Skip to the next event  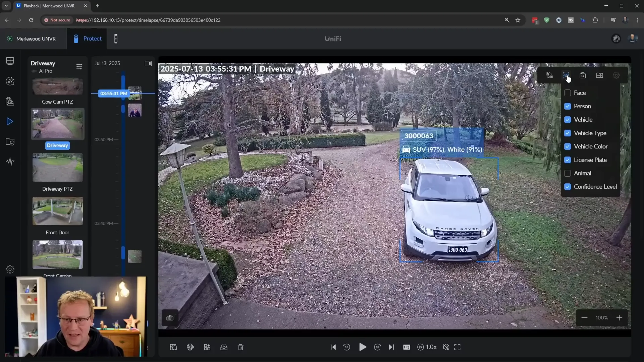tap(391, 347)
